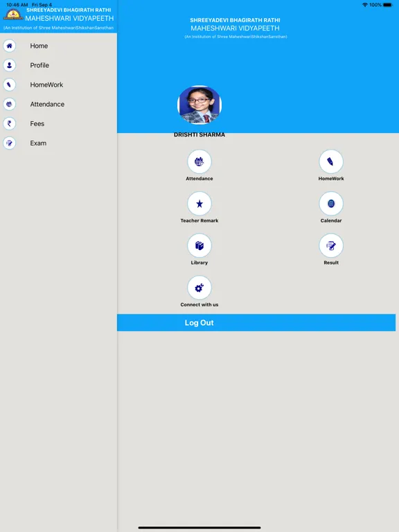This screenshot has height=532, width=399.
Task: Select Profile menu label
Action: [x=39, y=65]
